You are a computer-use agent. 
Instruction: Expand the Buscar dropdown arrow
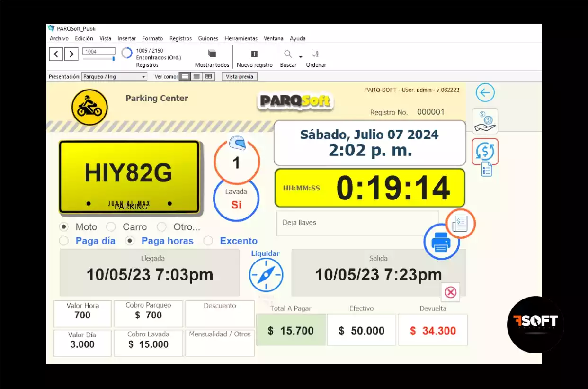[301, 57]
